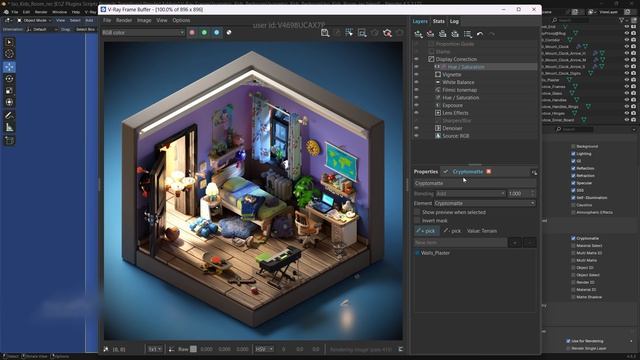The height and width of the screenshot is (360, 640).
Task: Open the View menu in frame buffer
Action: pyautogui.click(x=162, y=20)
